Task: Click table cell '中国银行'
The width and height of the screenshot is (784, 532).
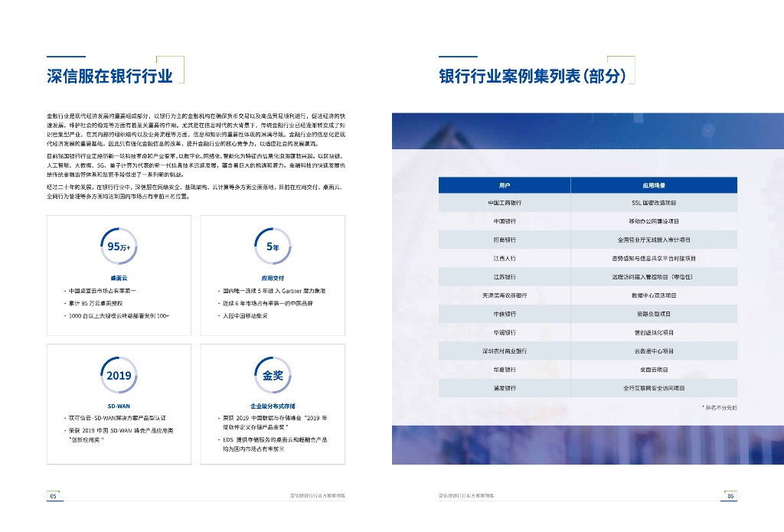Action: point(505,221)
